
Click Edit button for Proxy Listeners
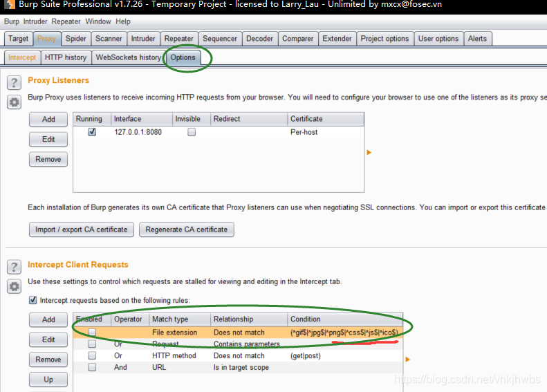click(x=48, y=139)
